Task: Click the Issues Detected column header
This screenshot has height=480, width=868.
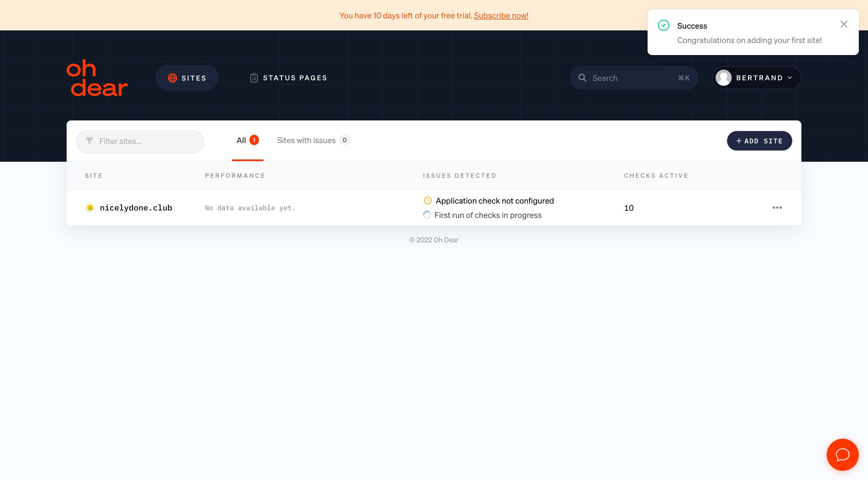Action: pos(460,176)
